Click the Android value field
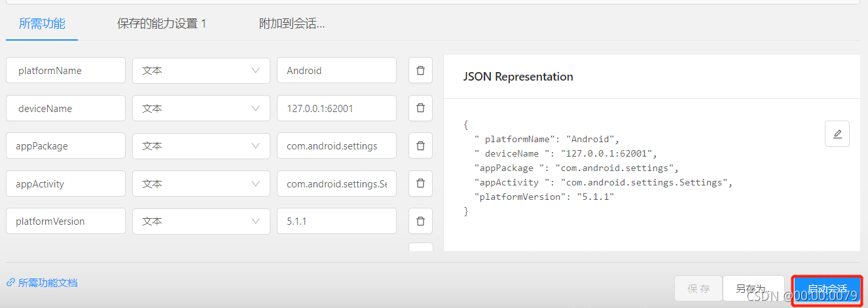The height and width of the screenshot is (308, 868). point(336,70)
